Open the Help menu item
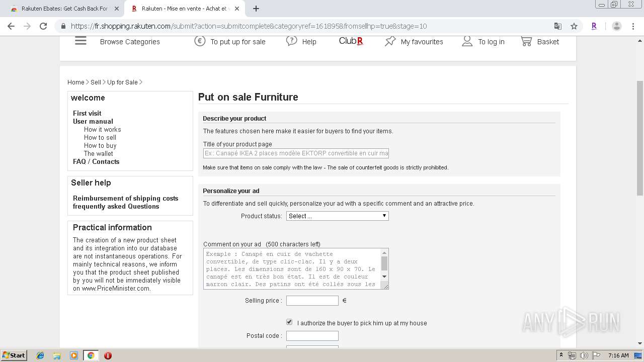The height and width of the screenshot is (362, 644). [x=309, y=42]
